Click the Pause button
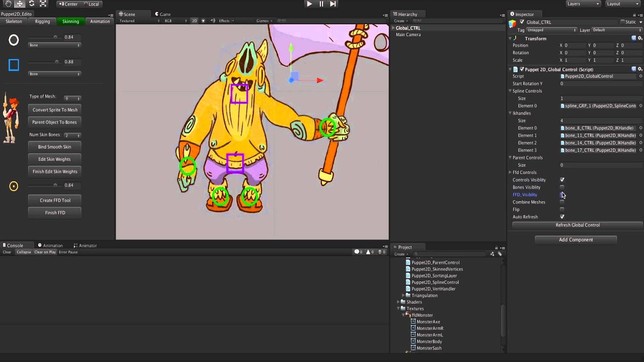Image resolution: width=644 pixels, height=362 pixels. click(321, 4)
